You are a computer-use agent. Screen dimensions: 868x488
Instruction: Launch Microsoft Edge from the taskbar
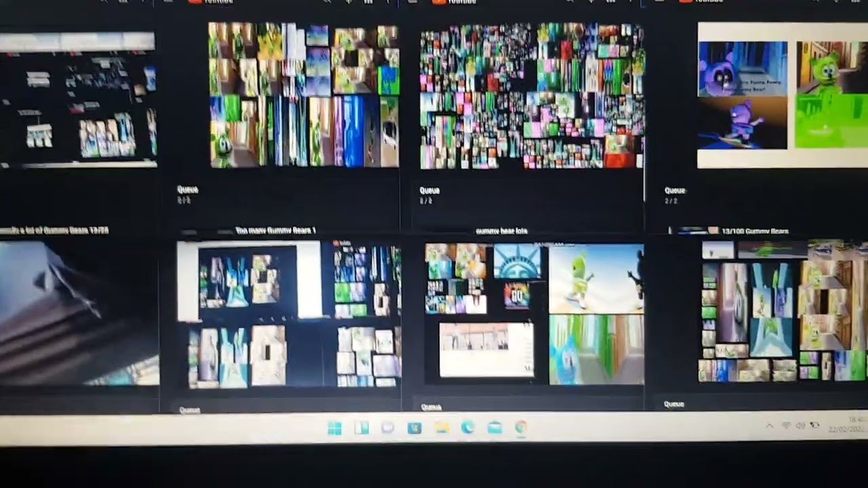point(468,428)
